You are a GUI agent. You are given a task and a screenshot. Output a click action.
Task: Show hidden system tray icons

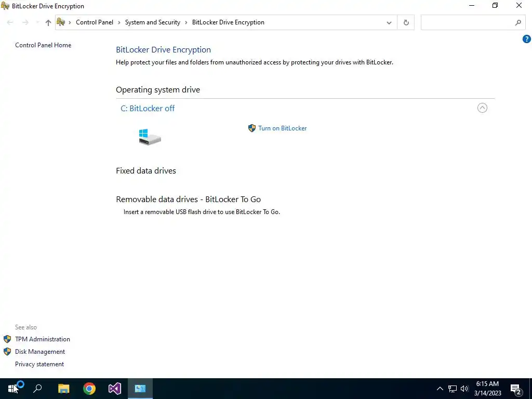[x=440, y=389]
